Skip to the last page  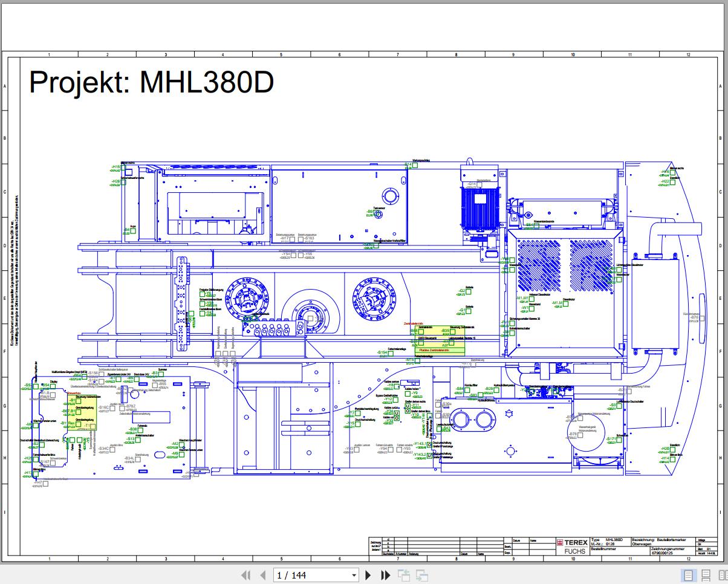point(385,575)
